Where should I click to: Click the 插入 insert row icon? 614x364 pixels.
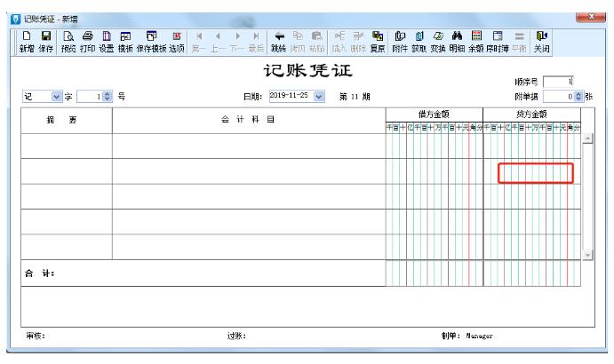(x=339, y=42)
